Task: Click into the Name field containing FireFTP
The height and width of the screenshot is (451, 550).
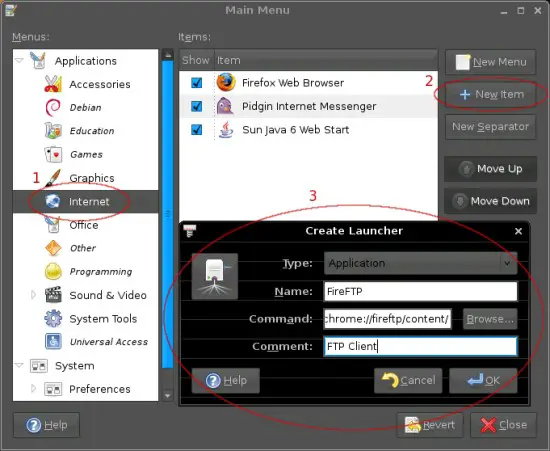Action: 420,291
